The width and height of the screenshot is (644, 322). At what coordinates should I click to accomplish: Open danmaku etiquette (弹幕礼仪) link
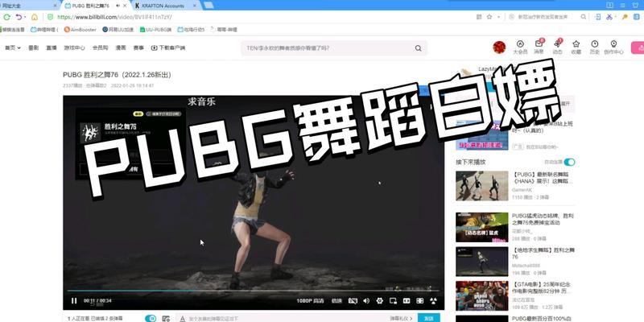(401, 319)
